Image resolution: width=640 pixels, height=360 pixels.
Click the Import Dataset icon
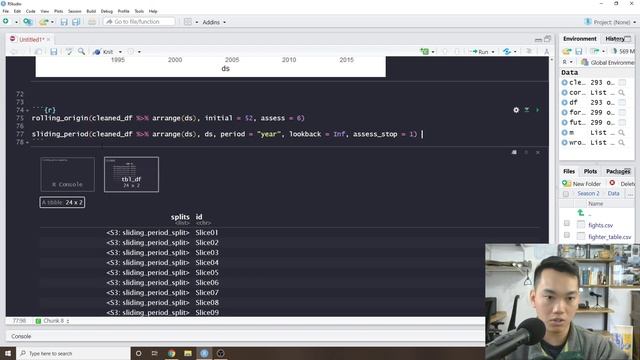[x=595, y=51]
